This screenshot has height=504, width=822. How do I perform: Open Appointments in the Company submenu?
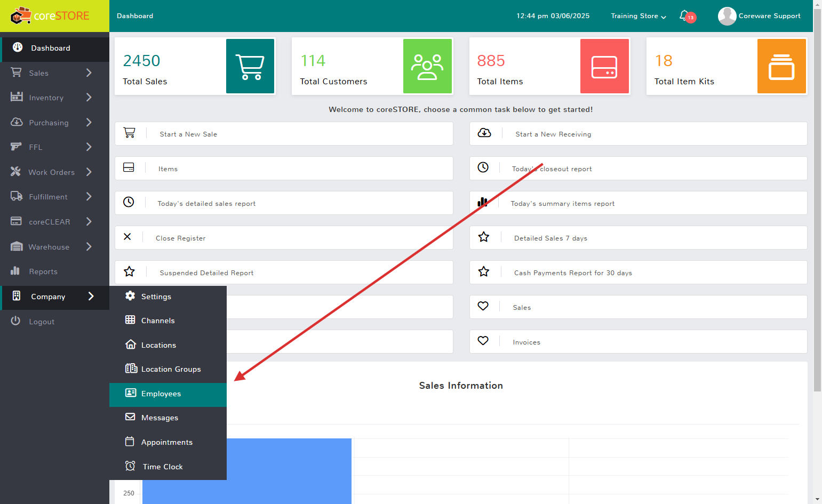coord(168,442)
